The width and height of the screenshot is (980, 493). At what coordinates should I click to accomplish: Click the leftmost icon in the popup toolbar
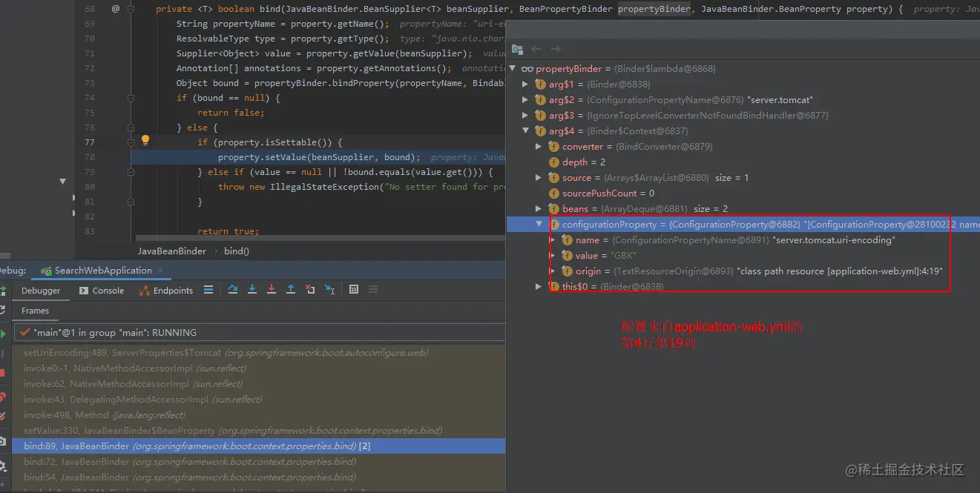[x=517, y=49]
